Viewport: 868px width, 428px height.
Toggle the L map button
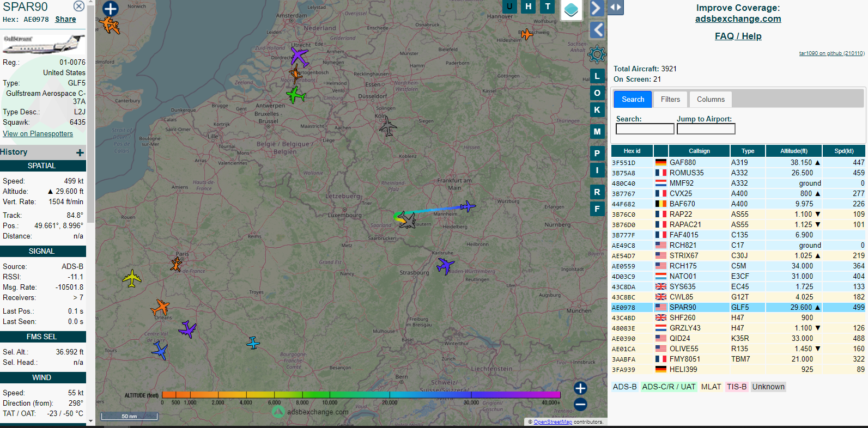(597, 76)
